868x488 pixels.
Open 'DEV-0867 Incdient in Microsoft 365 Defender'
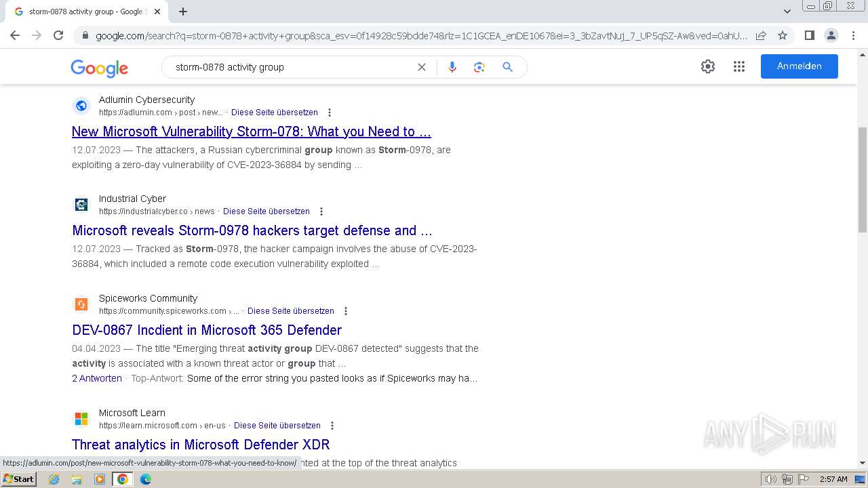[207, 330]
